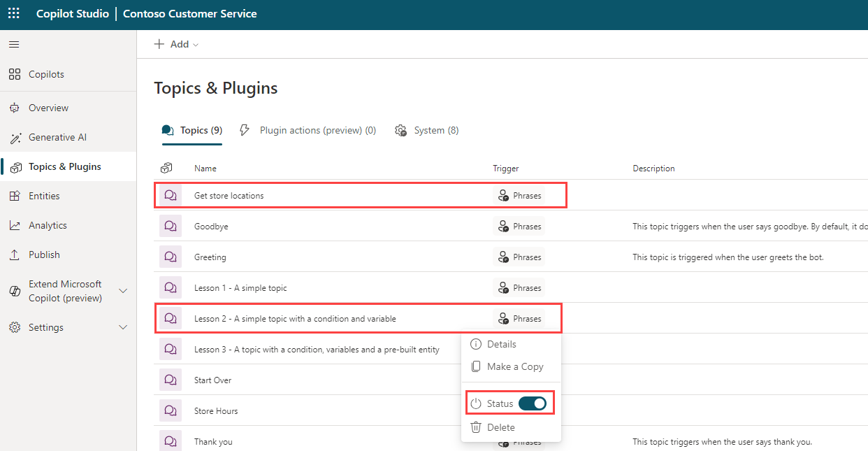This screenshot has height=451, width=868.
Task: Click Contoso Customer Service header name
Action: tap(190, 14)
